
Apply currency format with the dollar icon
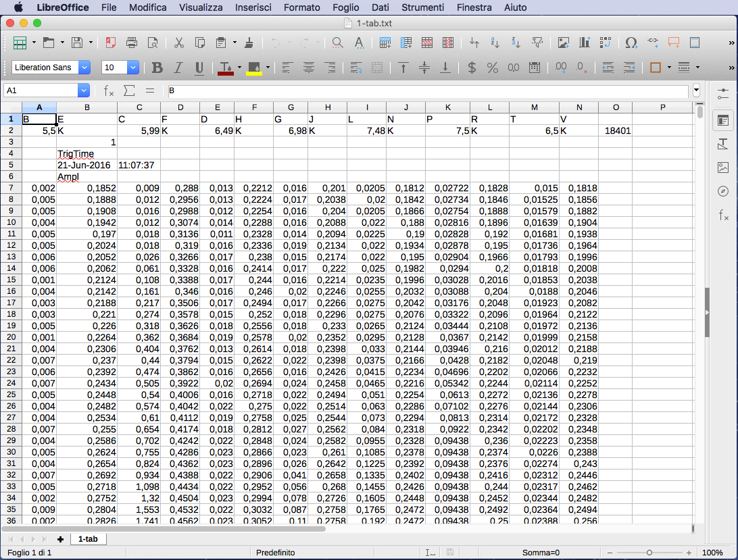(x=472, y=68)
